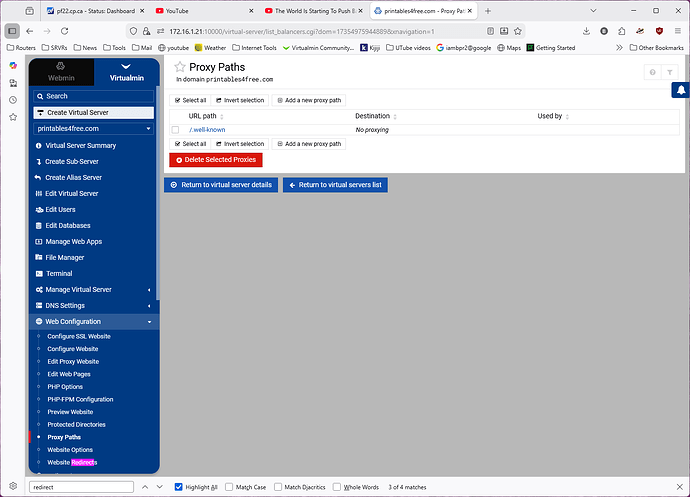Screen dimensions: 690x497
Task: Open the /.well-known proxy path link
Action: (207, 130)
